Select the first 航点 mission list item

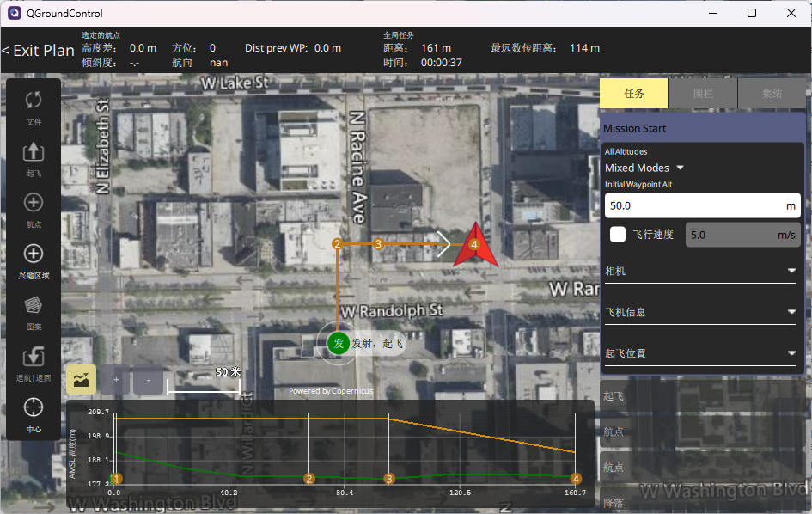tap(702, 431)
